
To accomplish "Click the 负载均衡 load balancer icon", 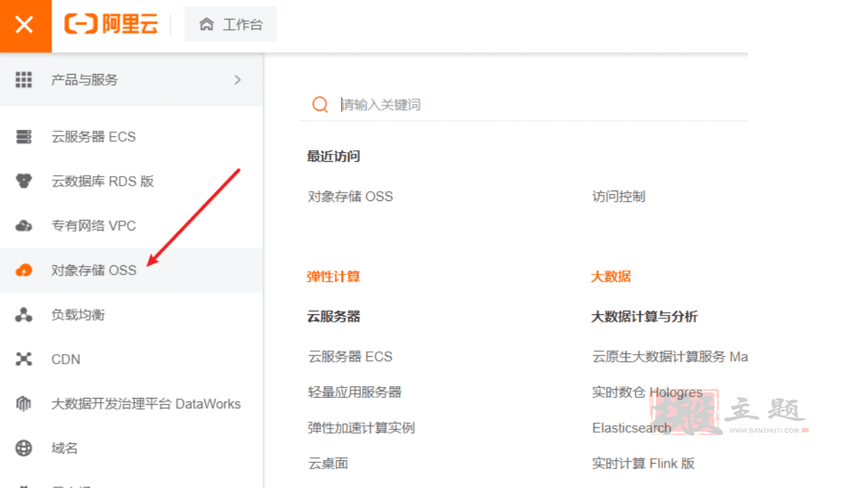I will 24,315.
